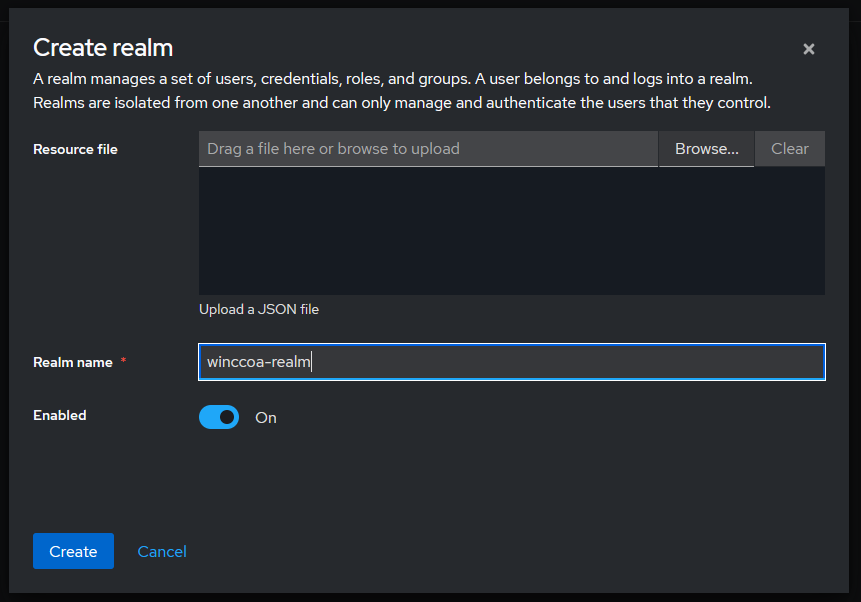861x602 pixels.
Task: Toggle the Enabled switch off
Action: pos(219,417)
